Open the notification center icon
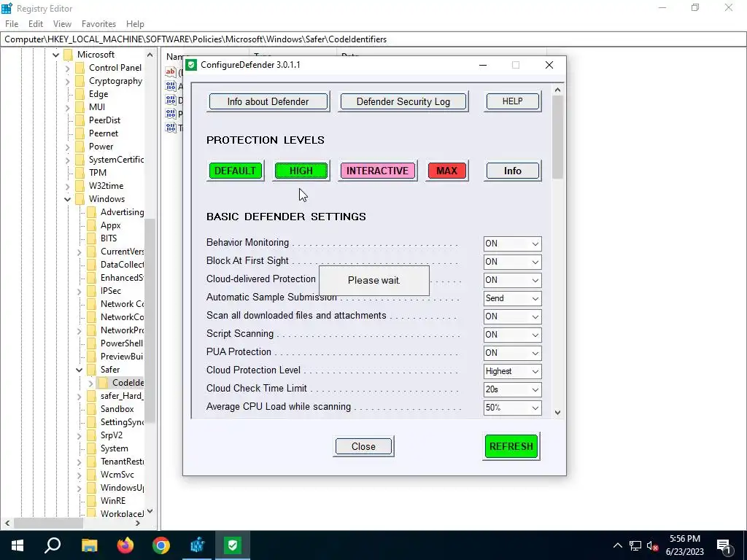This screenshot has height=560, width=747. coord(724,545)
